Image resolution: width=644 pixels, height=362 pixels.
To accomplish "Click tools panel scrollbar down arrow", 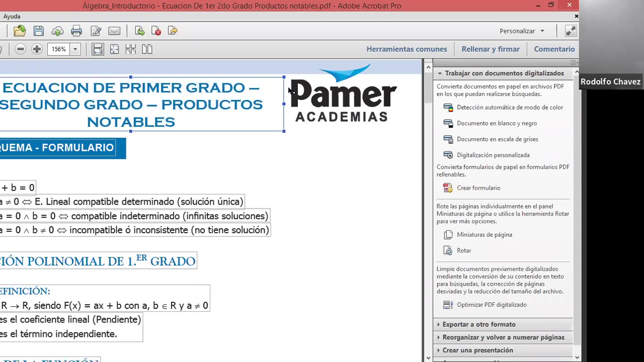I will 577,358.
